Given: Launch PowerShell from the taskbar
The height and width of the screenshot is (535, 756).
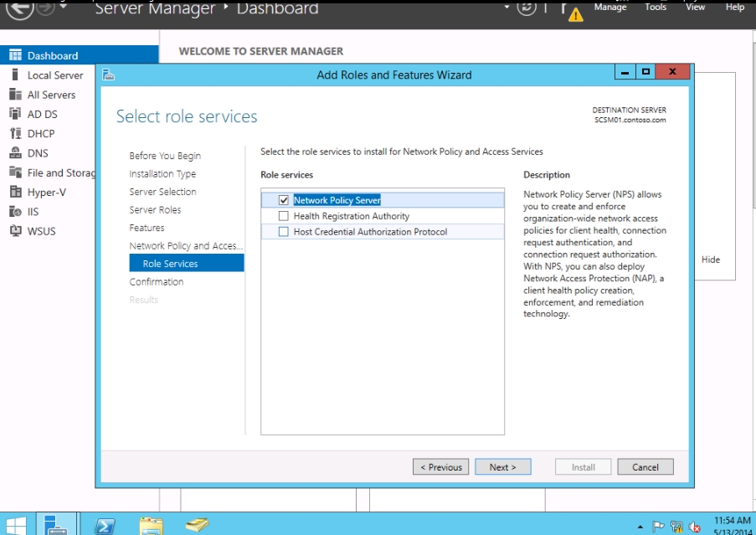Looking at the screenshot, I should pos(105,525).
